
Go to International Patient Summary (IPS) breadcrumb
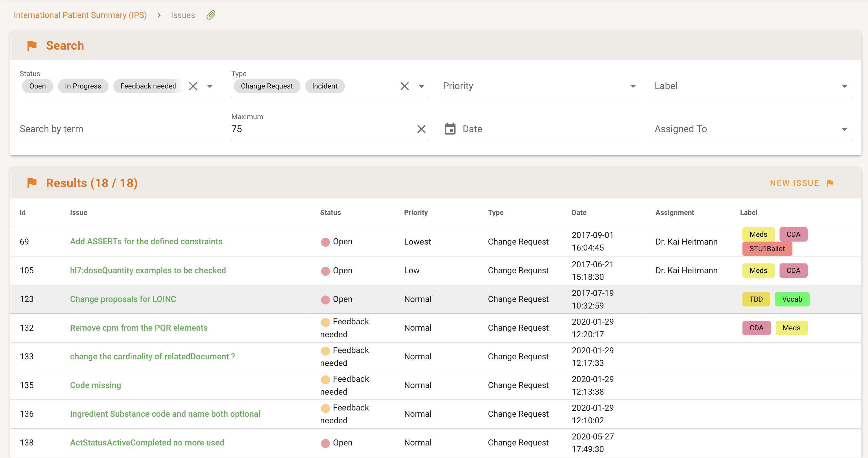click(x=80, y=15)
